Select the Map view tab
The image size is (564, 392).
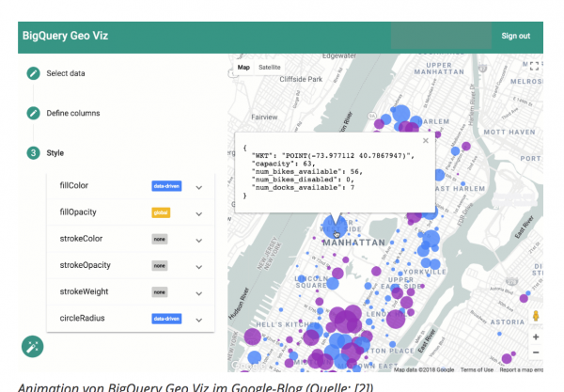coord(243,67)
